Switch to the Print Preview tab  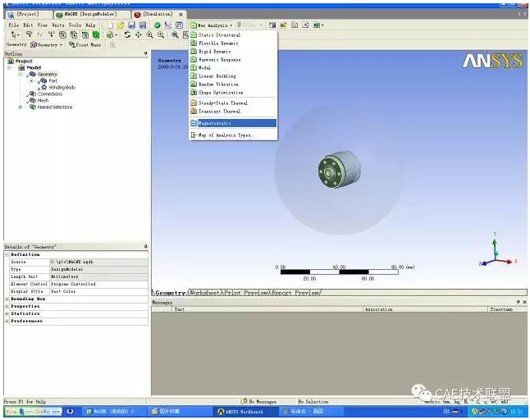point(246,293)
